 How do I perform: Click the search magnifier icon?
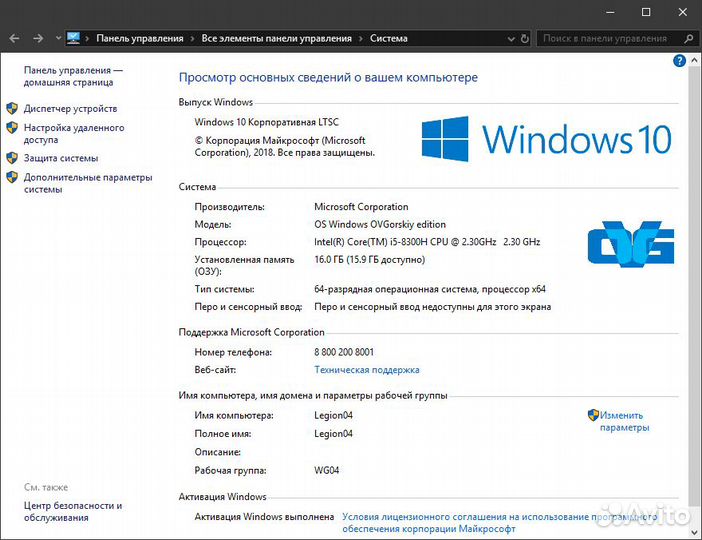[x=689, y=39]
